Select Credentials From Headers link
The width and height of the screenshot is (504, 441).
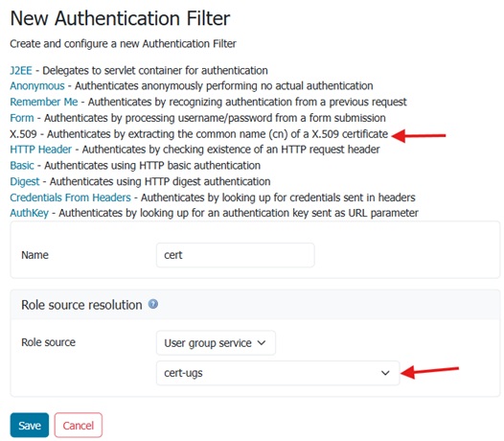(x=70, y=197)
